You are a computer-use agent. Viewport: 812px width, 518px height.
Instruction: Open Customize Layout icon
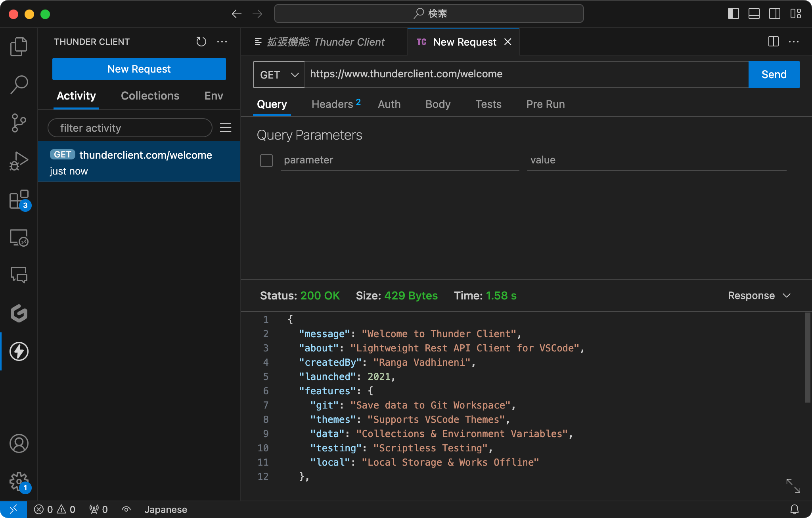click(x=795, y=14)
